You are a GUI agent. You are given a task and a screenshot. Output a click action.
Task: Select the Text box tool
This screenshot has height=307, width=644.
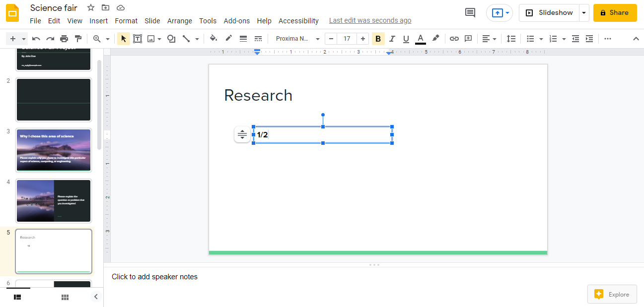[x=138, y=38]
